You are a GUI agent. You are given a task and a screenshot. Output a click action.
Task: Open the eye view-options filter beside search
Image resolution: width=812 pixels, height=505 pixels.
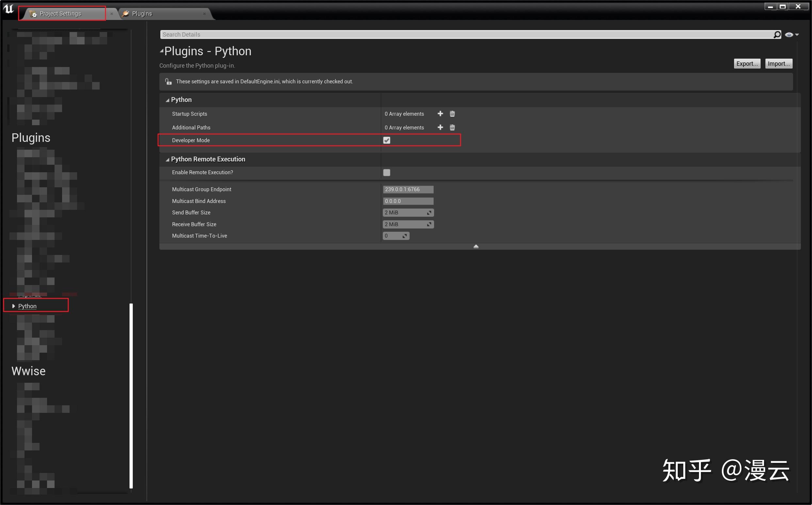[x=789, y=34]
